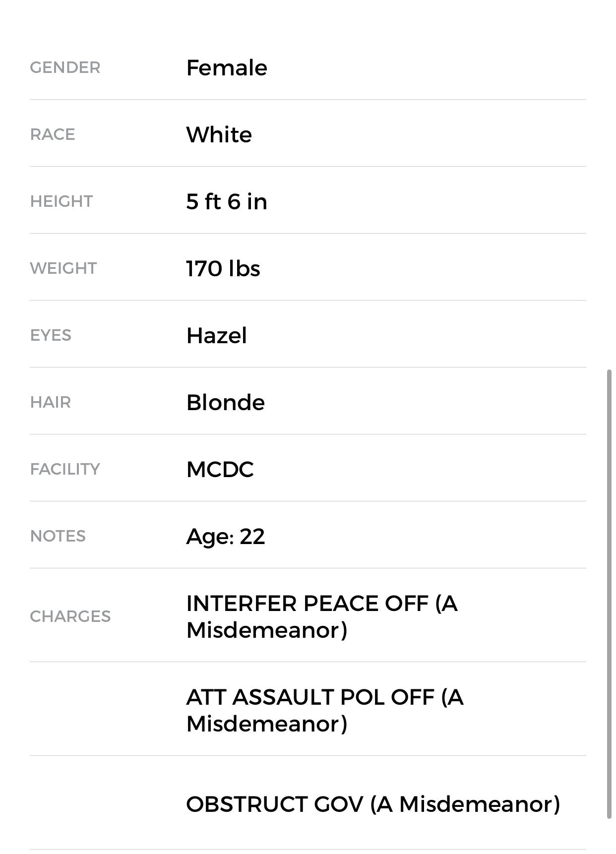The height and width of the screenshot is (854, 616).
Task: Click the MCDC facility value
Action: tap(220, 470)
